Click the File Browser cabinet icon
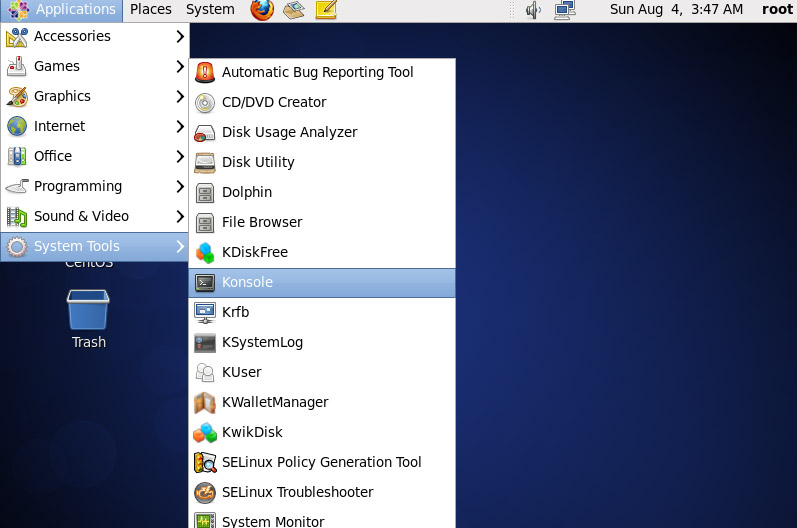797x528 pixels. tap(205, 223)
